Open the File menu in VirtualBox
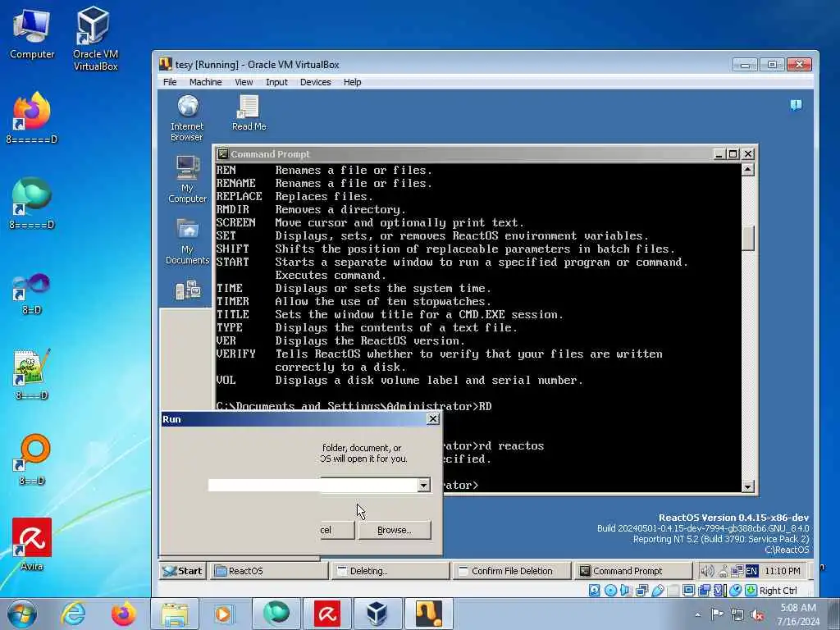Screen dimensions: 840x630 click(170, 82)
